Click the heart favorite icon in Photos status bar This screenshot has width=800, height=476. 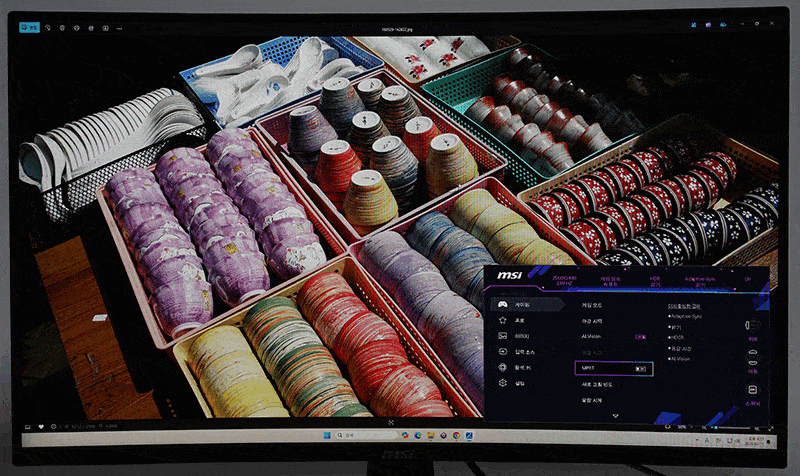point(41,427)
